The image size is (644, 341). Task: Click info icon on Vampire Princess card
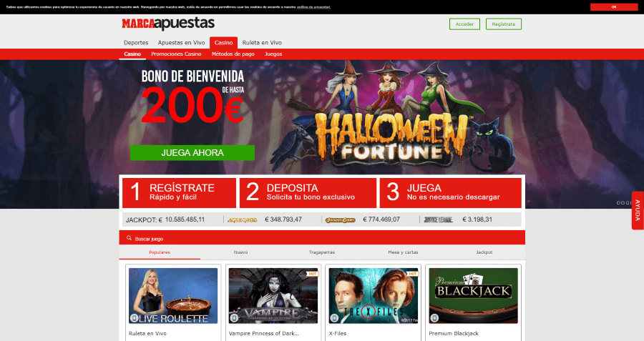pyautogui.click(x=234, y=273)
